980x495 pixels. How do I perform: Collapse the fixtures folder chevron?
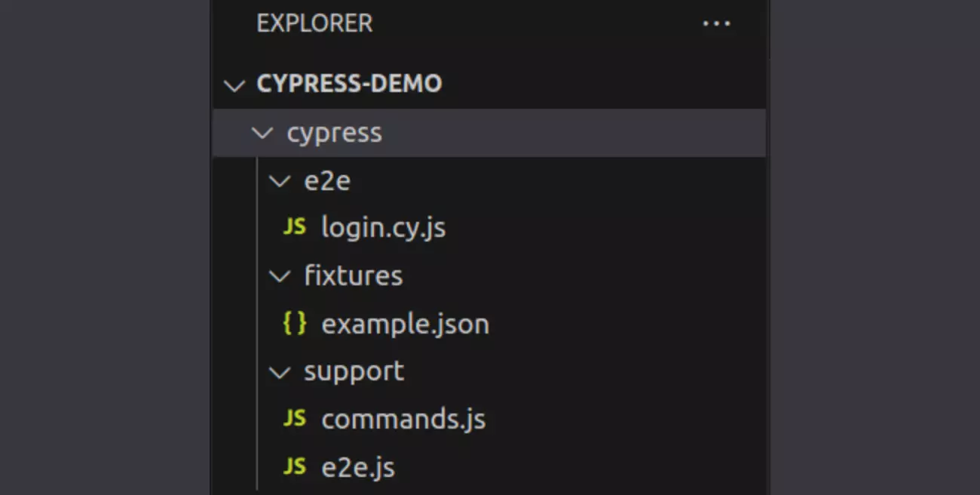pyautogui.click(x=280, y=276)
